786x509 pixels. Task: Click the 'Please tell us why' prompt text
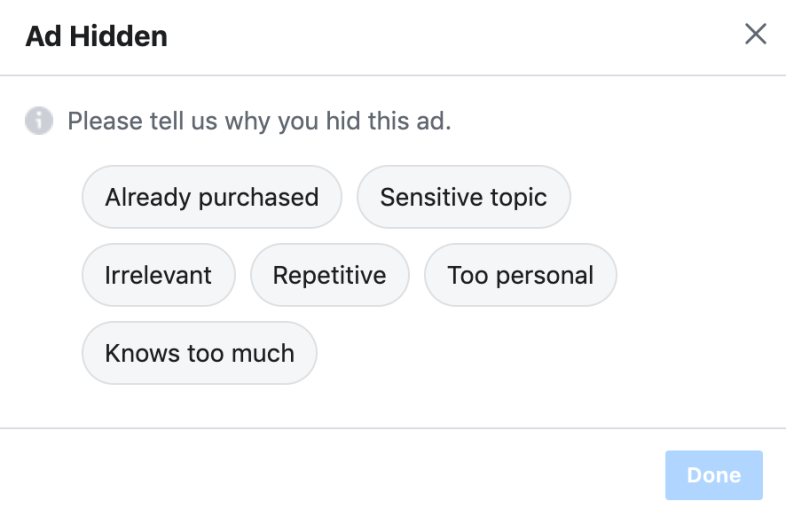259,121
